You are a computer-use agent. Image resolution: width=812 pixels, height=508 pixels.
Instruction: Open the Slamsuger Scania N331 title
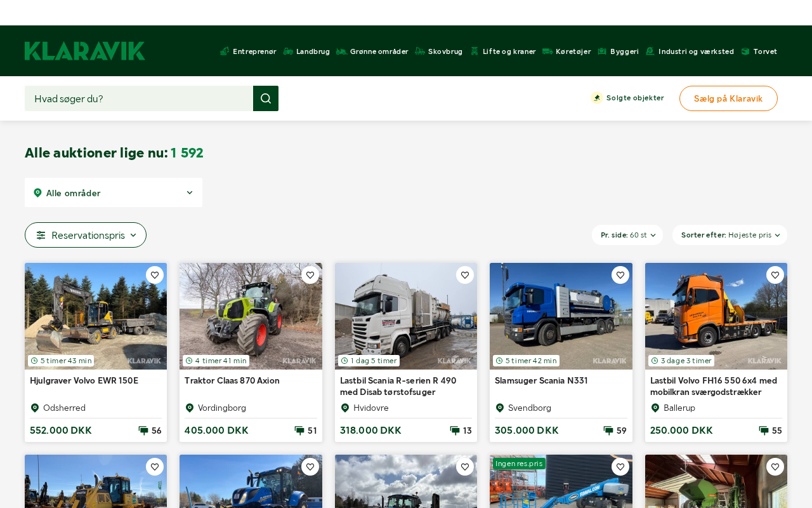[541, 380]
